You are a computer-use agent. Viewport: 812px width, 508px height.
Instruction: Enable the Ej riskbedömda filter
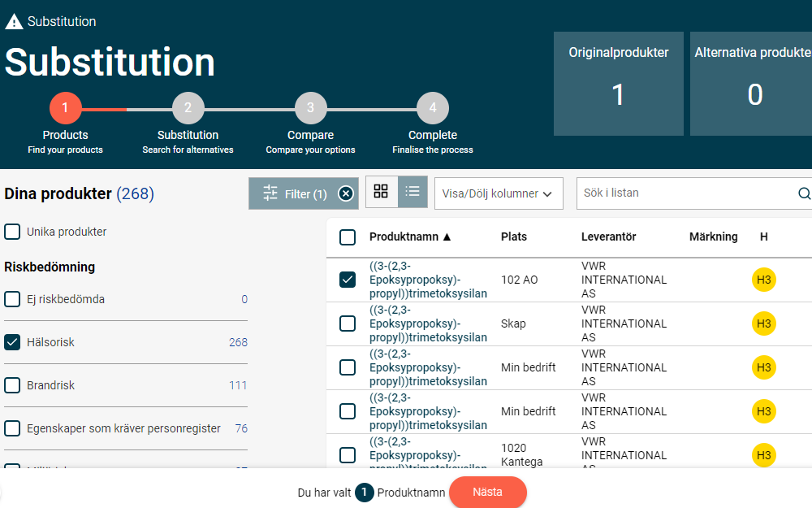(x=12, y=299)
